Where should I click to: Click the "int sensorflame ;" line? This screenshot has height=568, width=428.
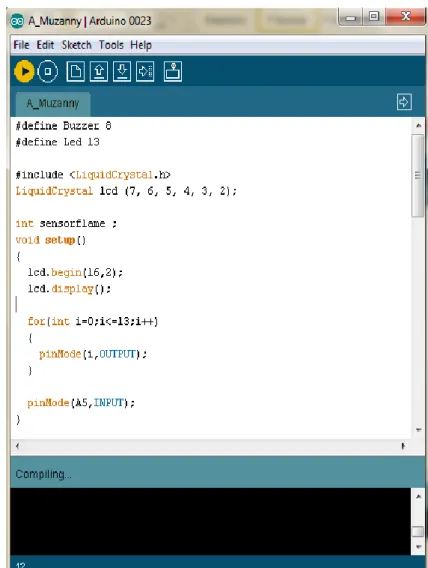tap(66, 224)
